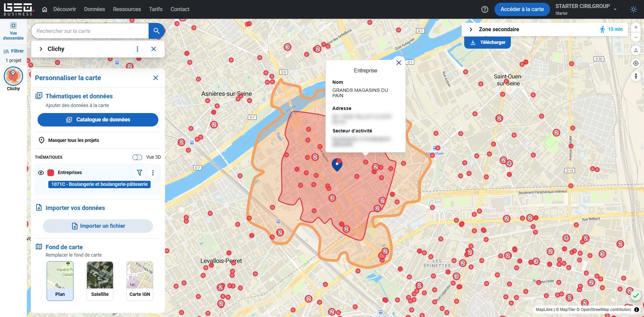Expand the Zone secondaire panel
Viewport: 644px width, 317px height.
(x=471, y=30)
